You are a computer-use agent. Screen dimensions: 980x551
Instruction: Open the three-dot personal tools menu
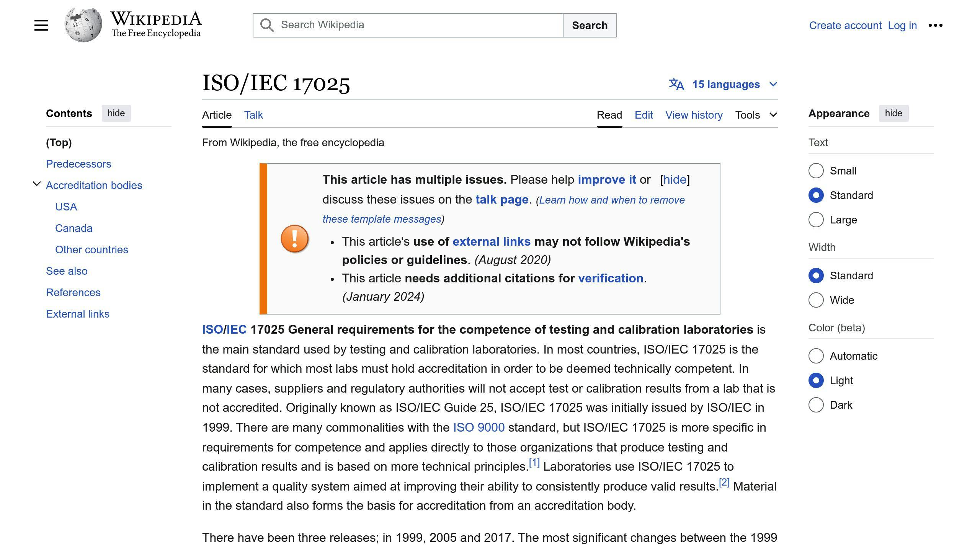[x=935, y=25]
